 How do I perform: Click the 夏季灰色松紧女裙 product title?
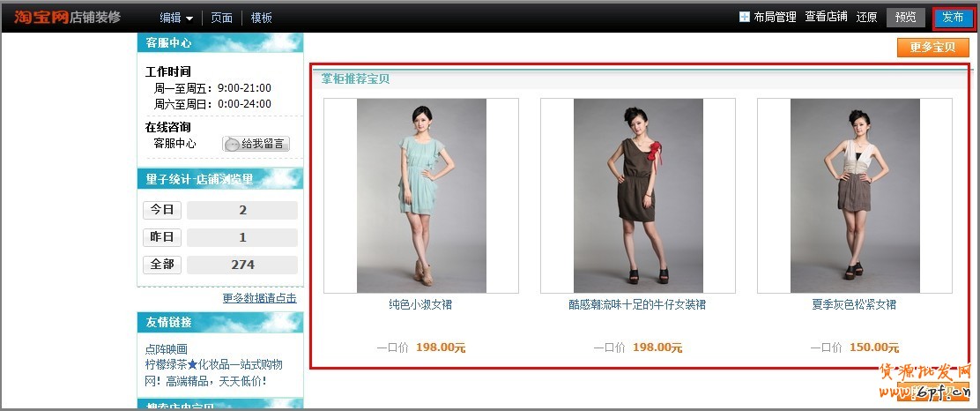[854, 304]
